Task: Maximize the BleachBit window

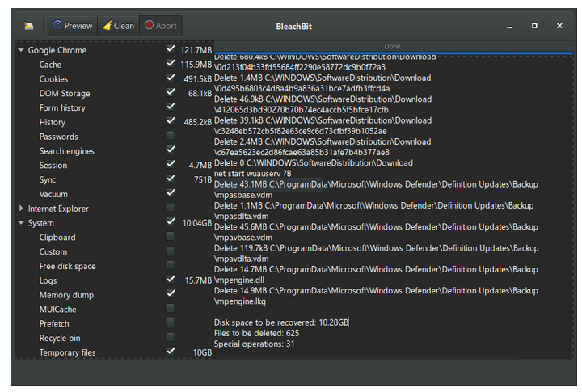Action: 534,26
